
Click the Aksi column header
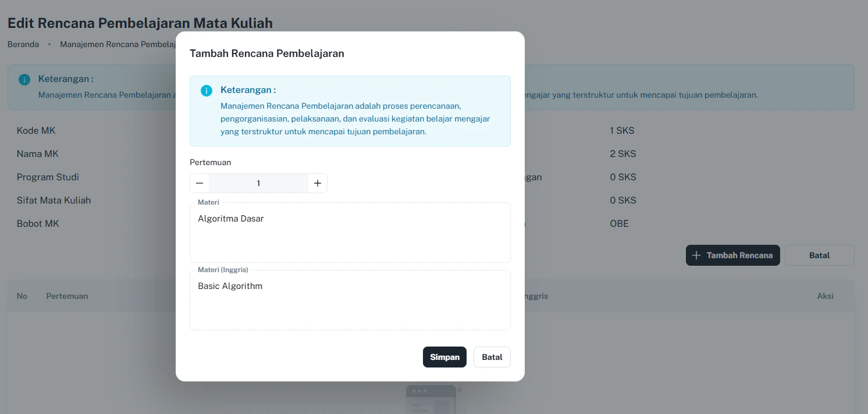coord(825,296)
